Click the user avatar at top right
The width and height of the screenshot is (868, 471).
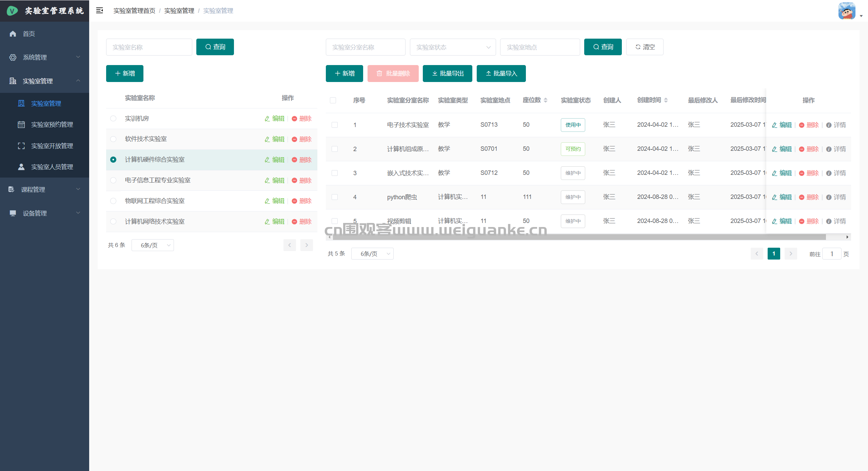(x=847, y=11)
